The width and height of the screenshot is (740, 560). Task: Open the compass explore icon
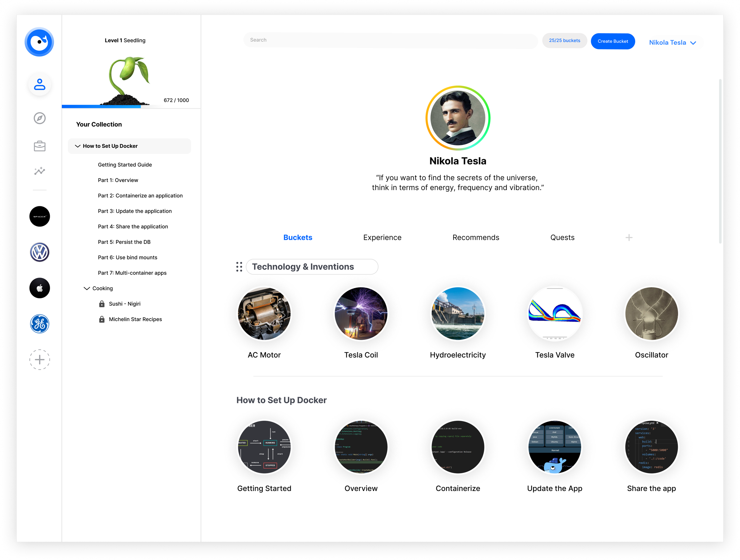point(39,118)
